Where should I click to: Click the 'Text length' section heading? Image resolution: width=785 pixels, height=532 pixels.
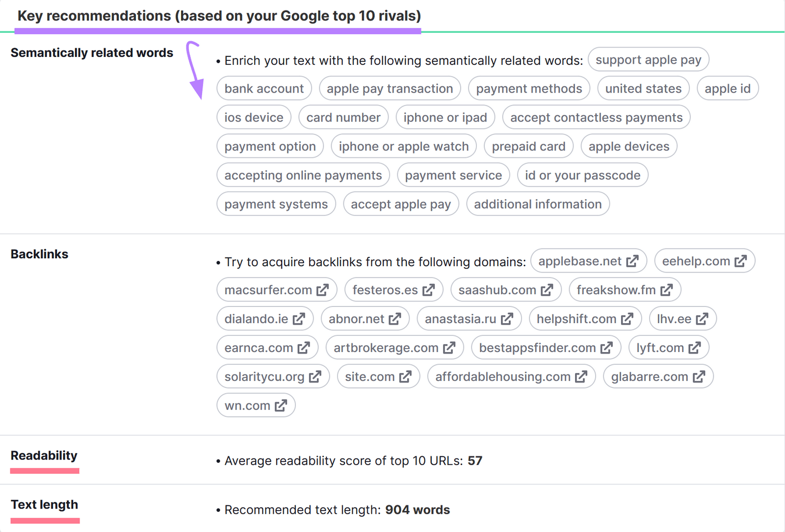click(45, 505)
